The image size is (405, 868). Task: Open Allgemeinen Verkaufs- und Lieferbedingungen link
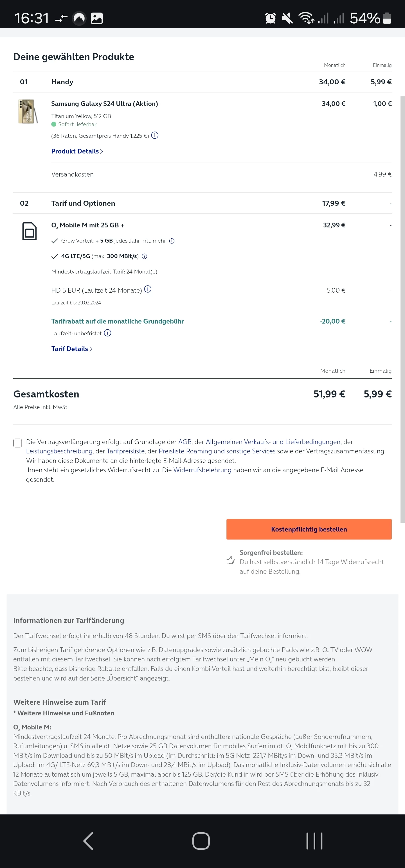pos(273,442)
